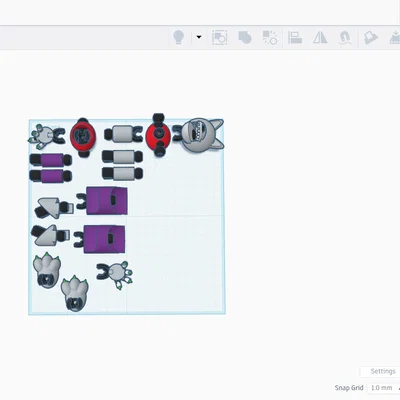Open the dropdown arrow beside the lightbulb
This screenshot has width=400, height=400.
pos(199,37)
